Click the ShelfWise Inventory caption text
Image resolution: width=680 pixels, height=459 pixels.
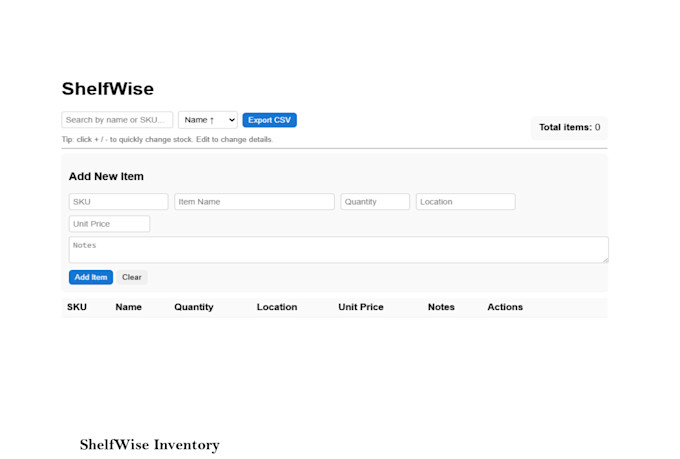150,445
